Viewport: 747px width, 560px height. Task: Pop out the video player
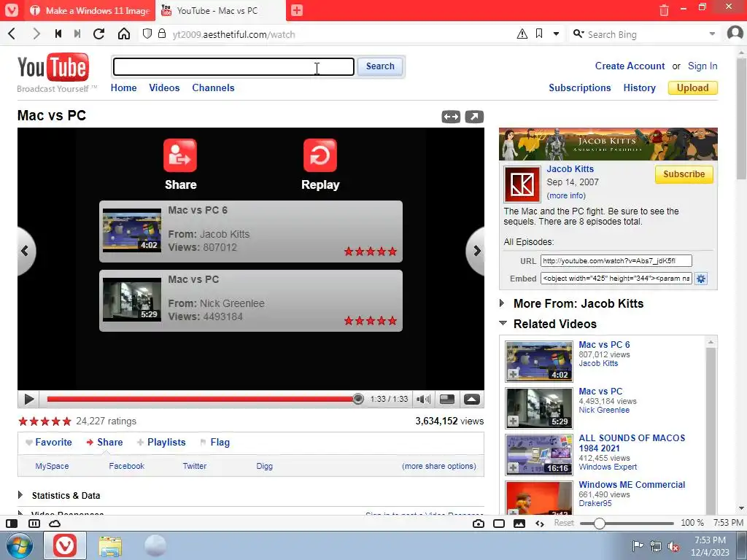474,117
